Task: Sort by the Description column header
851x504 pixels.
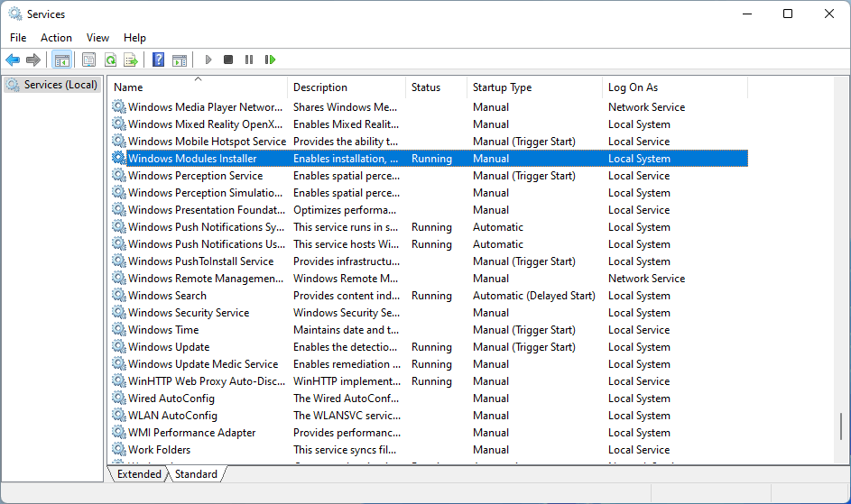Action: tap(347, 87)
